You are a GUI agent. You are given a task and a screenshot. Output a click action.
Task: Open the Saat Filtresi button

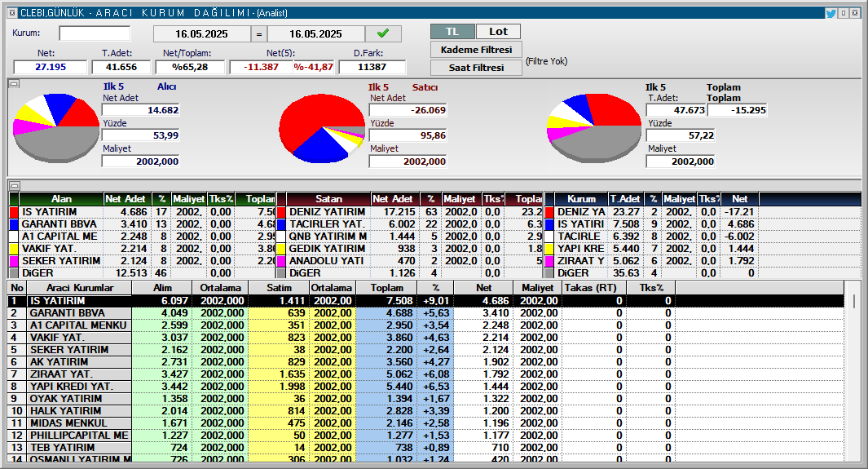pyautogui.click(x=476, y=68)
